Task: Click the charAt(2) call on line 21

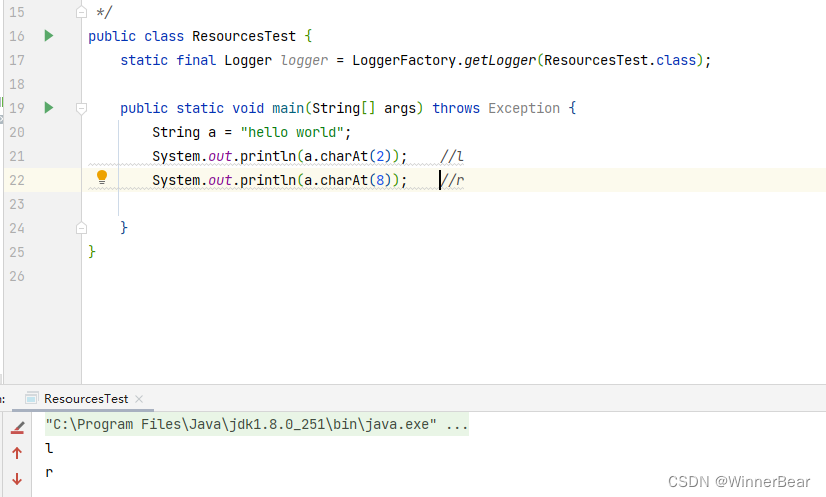Action: click(356, 157)
